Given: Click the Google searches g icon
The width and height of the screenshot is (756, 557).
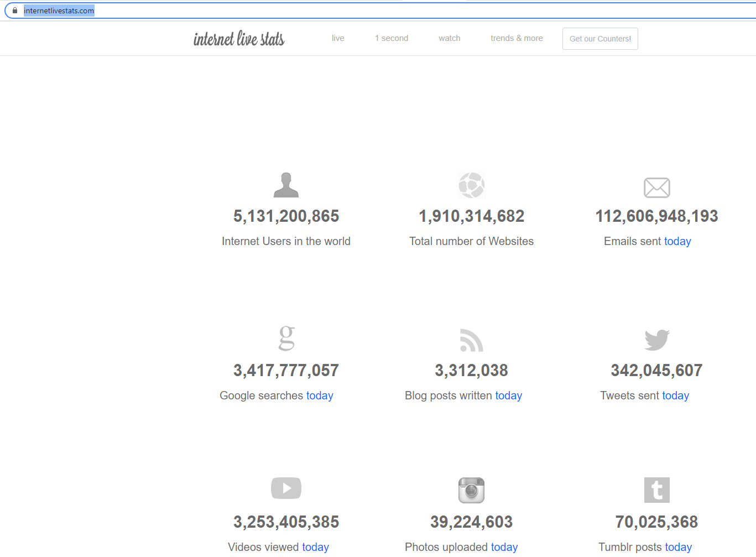Looking at the screenshot, I should coord(286,338).
